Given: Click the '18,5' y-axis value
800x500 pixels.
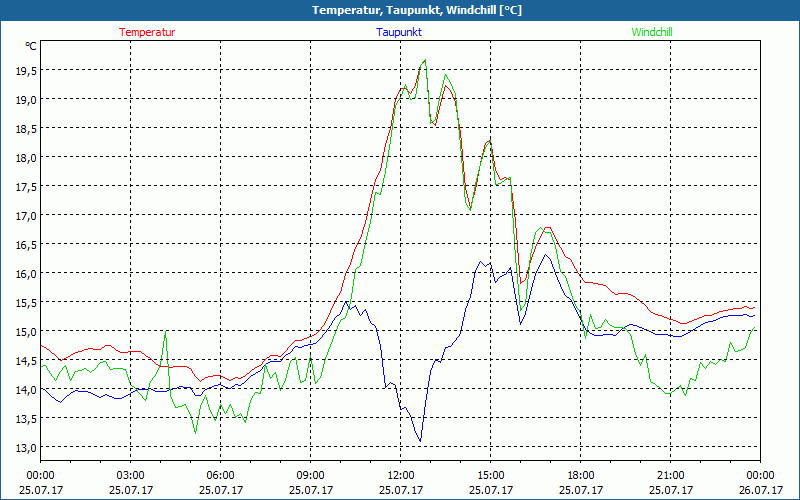Looking at the screenshot, I should (26, 129).
